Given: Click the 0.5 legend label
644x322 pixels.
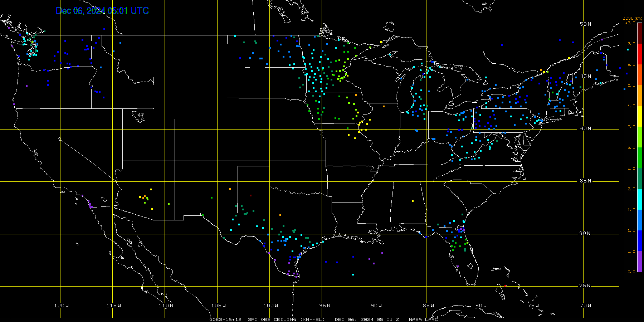Looking at the screenshot, I should pyautogui.click(x=631, y=251).
